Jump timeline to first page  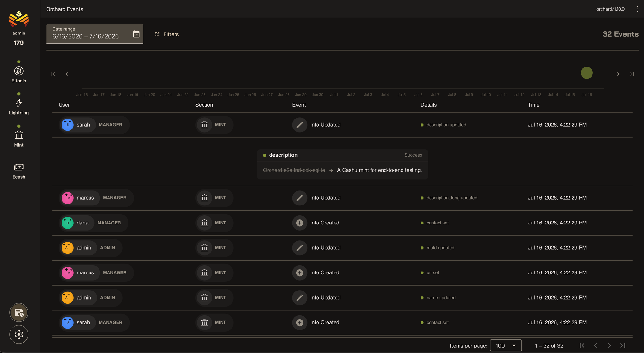(53, 74)
